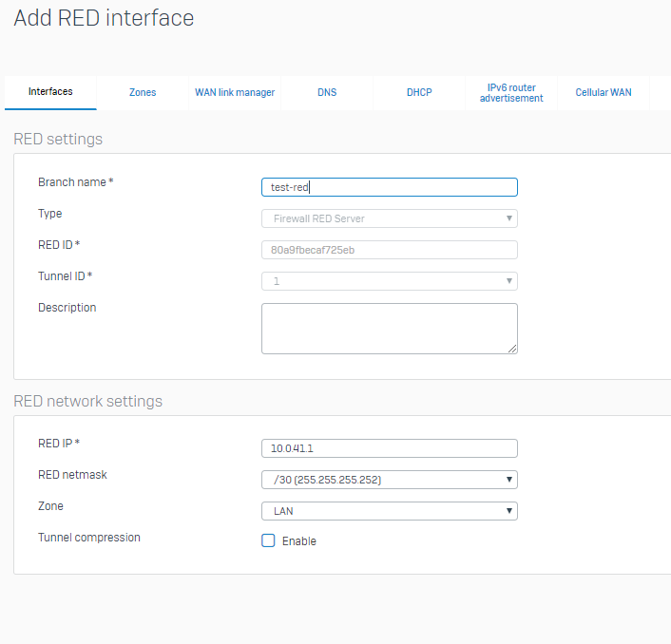Open the RED netmask dropdown
The height and width of the screenshot is (644, 671).
389,480
